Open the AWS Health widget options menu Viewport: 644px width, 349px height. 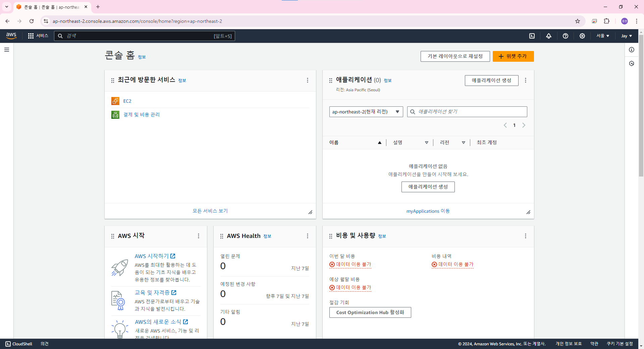point(308,236)
